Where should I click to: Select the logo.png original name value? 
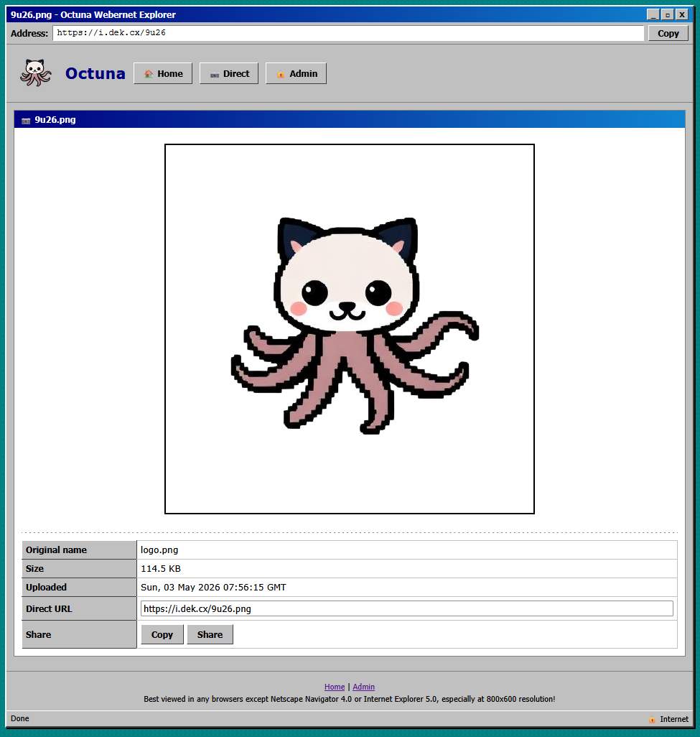pos(159,550)
